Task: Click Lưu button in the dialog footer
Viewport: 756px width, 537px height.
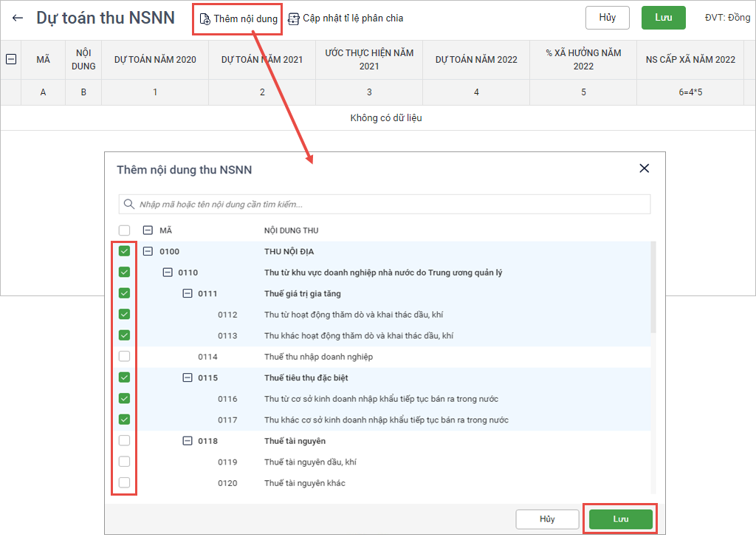Action: click(620, 519)
